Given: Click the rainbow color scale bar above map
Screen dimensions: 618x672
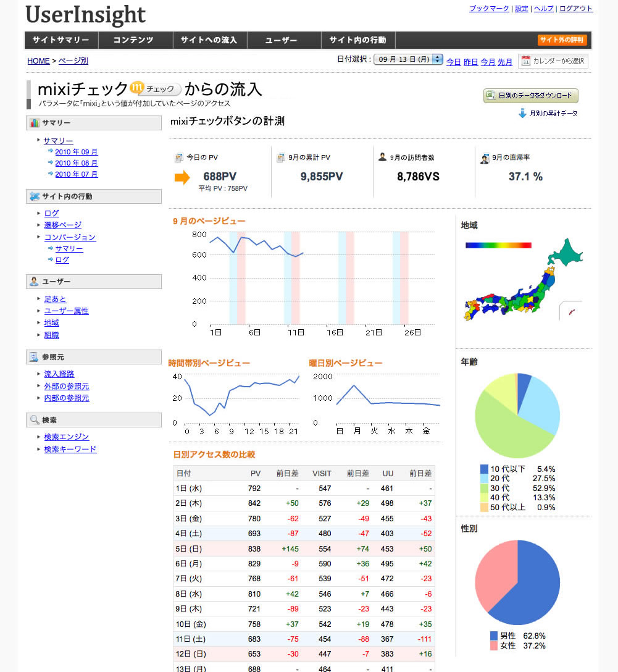Looking at the screenshot, I should 498,246.
